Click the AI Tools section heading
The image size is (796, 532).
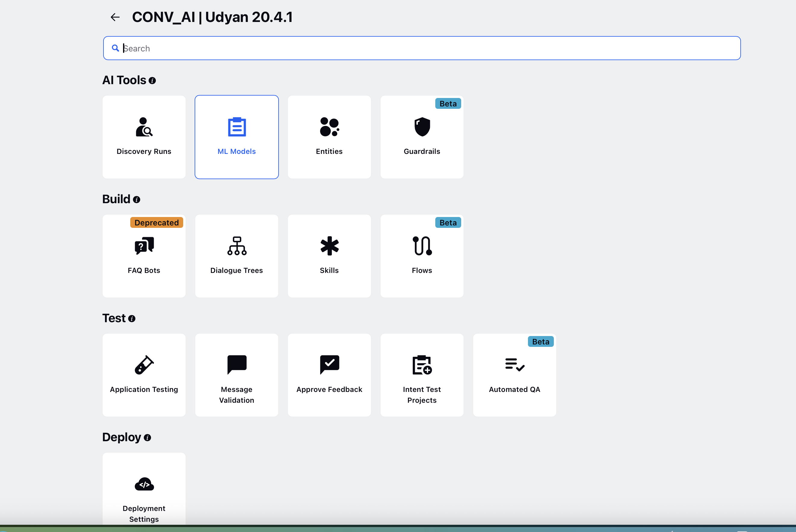click(124, 80)
